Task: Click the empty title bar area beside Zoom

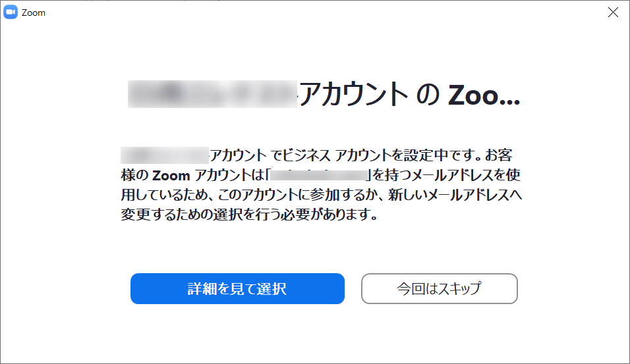Action: pyautogui.click(x=322, y=13)
